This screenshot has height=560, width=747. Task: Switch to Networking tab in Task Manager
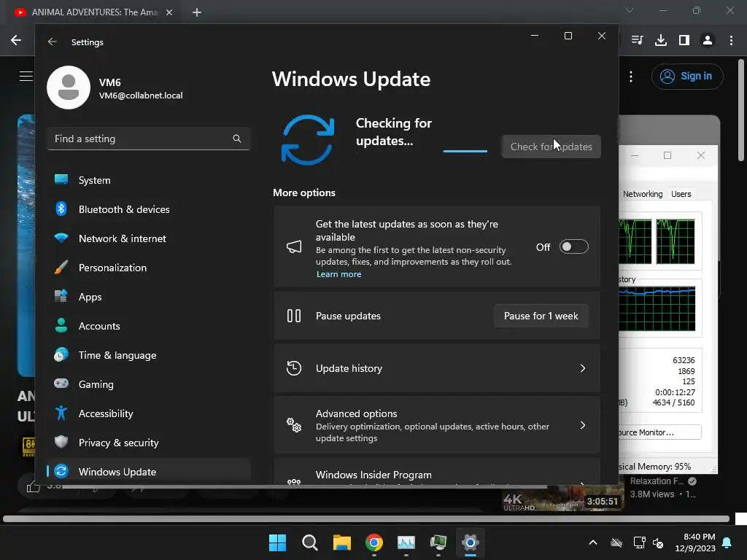click(x=642, y=194)
